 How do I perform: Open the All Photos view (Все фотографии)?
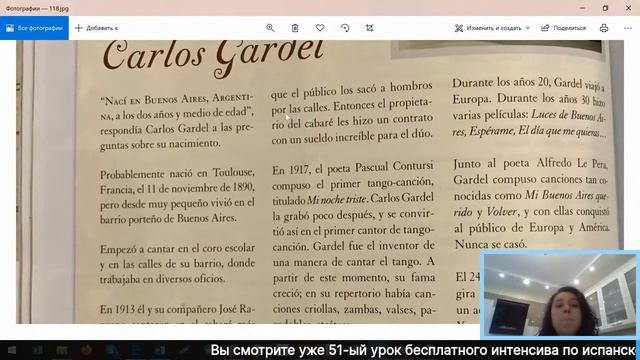[34, 28]
